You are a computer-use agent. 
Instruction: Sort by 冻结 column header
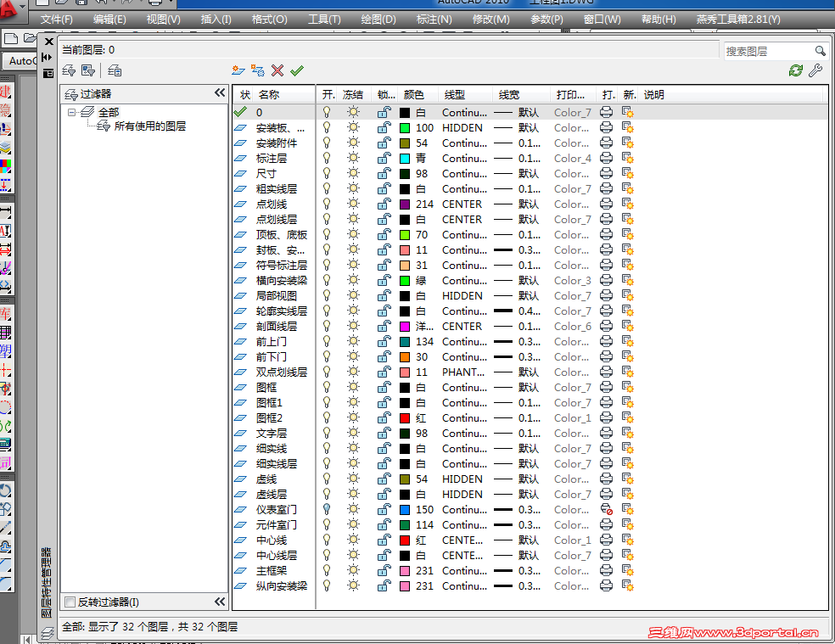click(x=353, y=95)
